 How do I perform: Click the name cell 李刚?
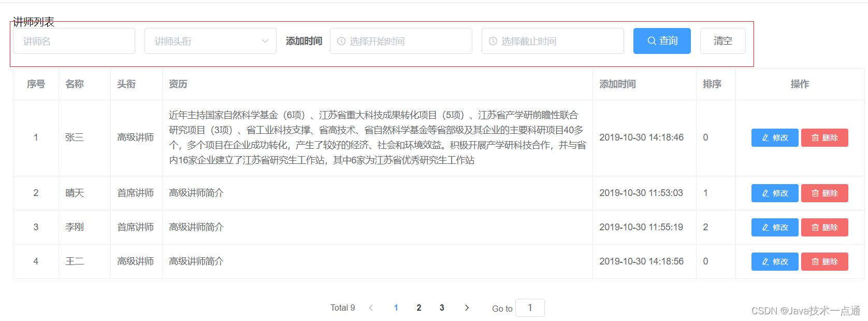[75, 227]
